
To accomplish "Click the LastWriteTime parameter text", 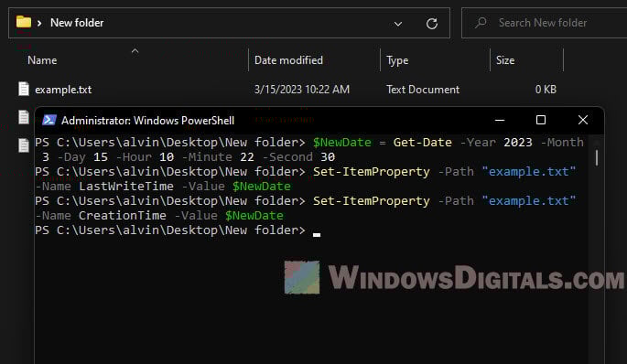I will pyautogui.click(x=126, y=187).
